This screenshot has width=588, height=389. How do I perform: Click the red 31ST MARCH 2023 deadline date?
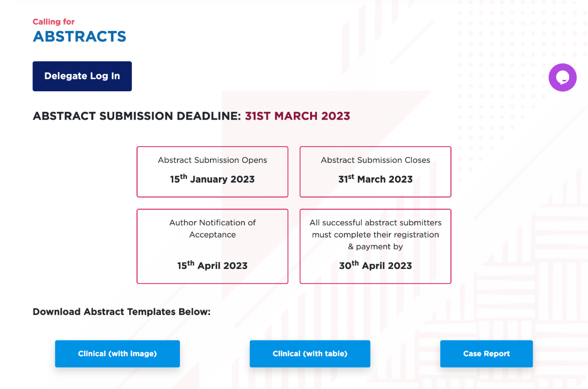click(x=297, y=116)
